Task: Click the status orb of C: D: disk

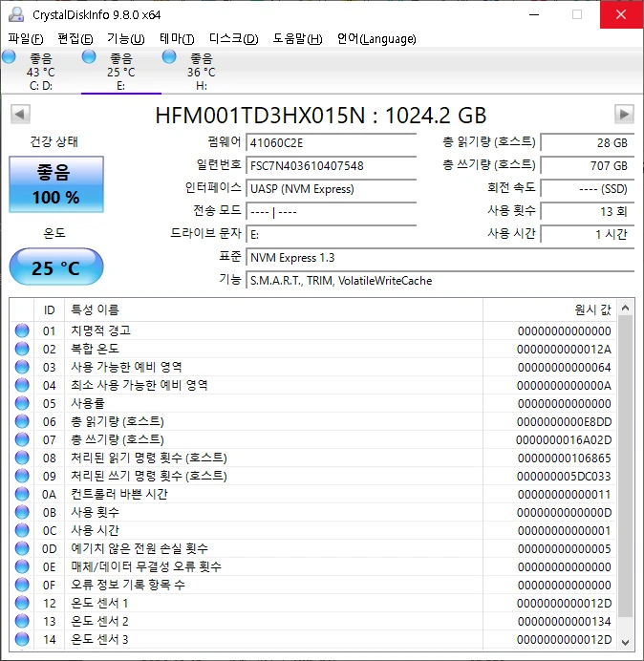Action: click(9, 56)
